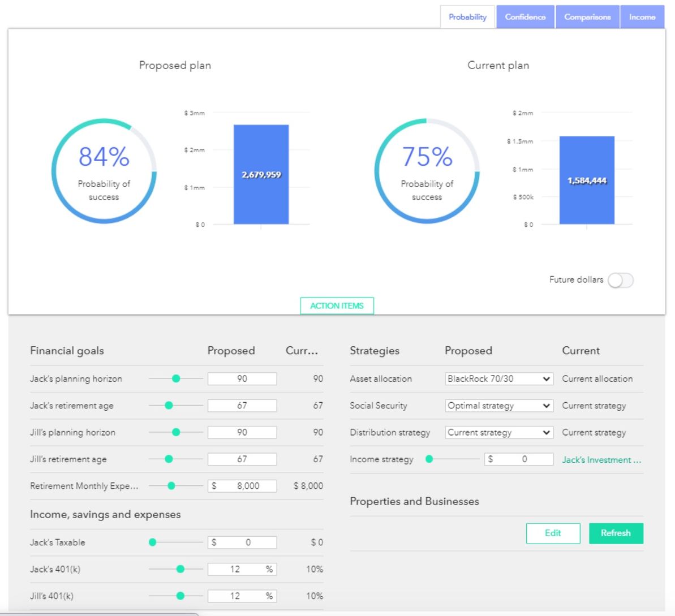Image resolution: width=675 pixels, height=616 pixels.
Task: Click the Retirement Monthly Expense amount field
Action: tap(242, 486)
